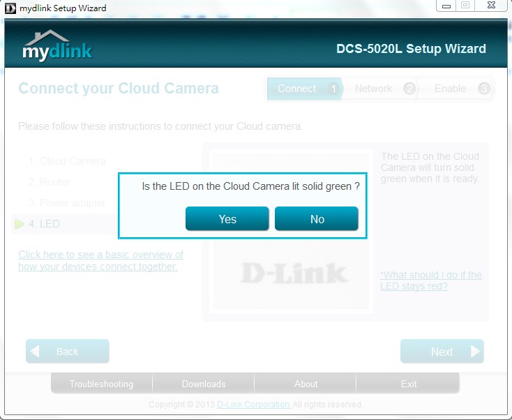Open the LED stays red help link
The height and width of the screenshot is (420, 512).
pos(431,280)
